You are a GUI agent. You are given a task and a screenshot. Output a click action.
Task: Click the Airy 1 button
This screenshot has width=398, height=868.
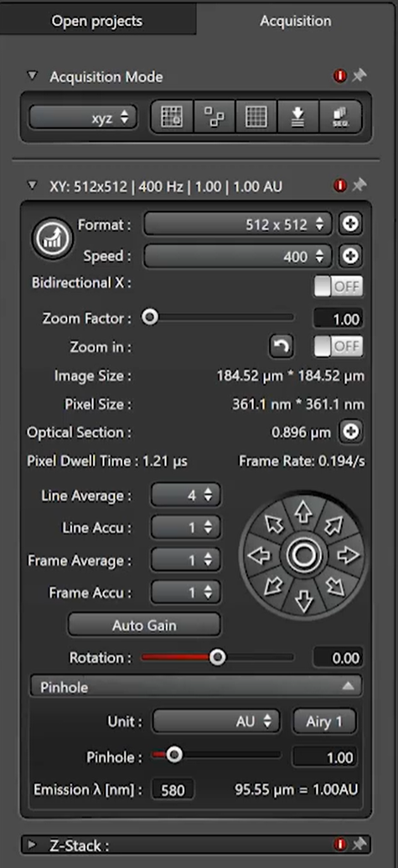[324, 722]
